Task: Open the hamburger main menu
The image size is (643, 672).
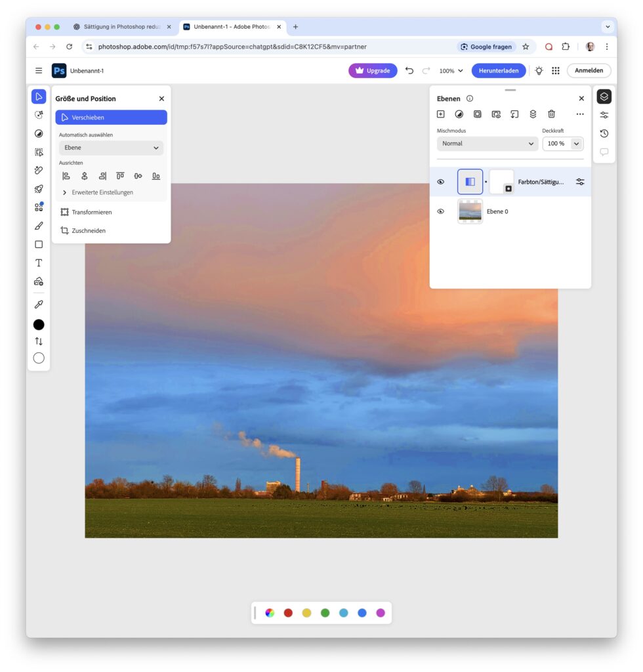Action: [39, 71]
